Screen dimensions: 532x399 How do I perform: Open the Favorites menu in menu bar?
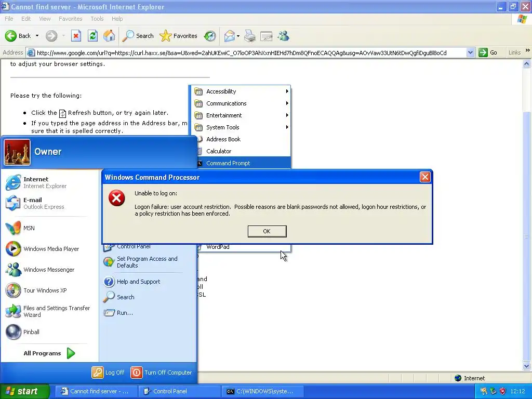click(70, 19)
